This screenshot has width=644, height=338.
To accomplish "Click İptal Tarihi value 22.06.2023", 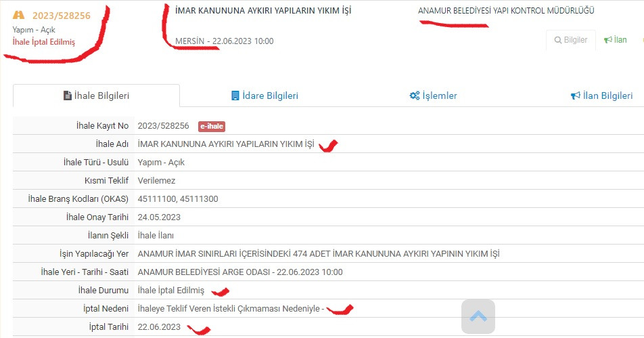I will tap(159, 327).
